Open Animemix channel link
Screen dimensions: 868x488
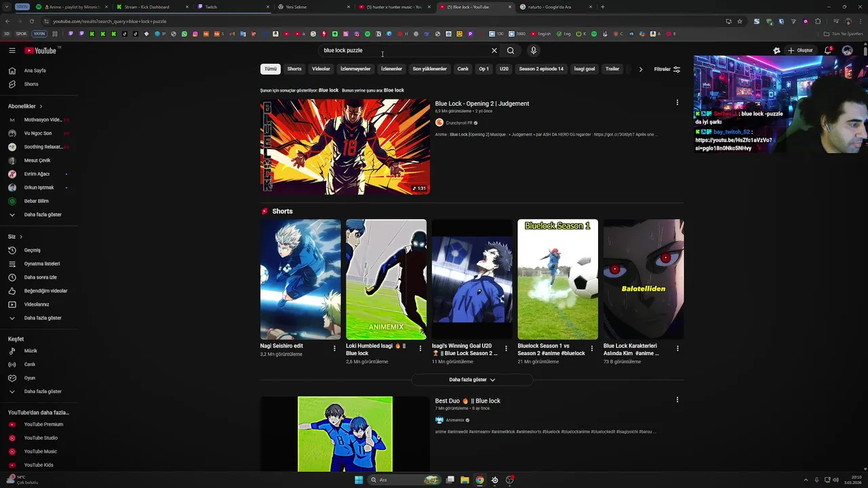point(455,420)
